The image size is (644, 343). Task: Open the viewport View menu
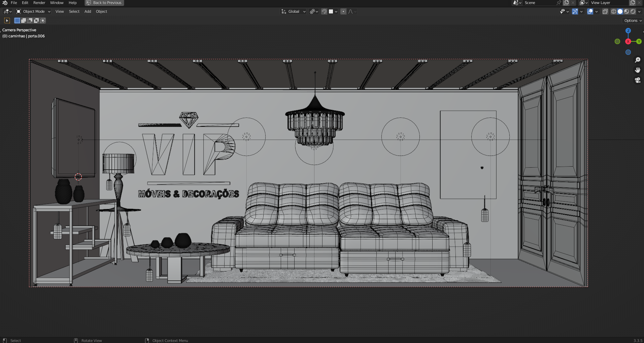60,11
